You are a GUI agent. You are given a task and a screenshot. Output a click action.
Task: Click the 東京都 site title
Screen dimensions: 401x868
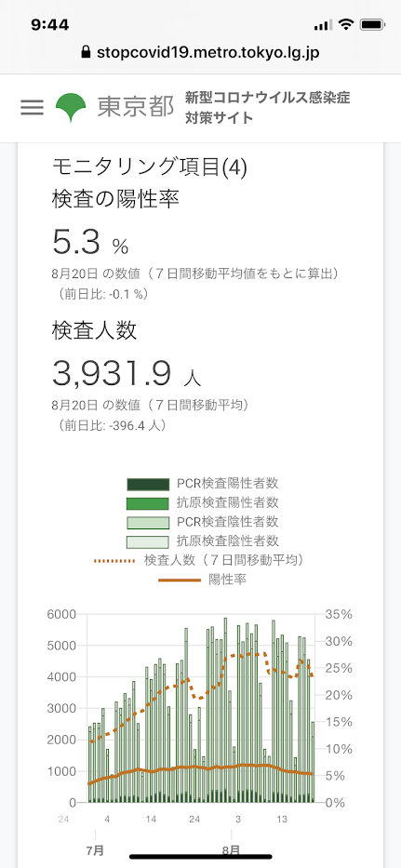click(x=136, y=107)
